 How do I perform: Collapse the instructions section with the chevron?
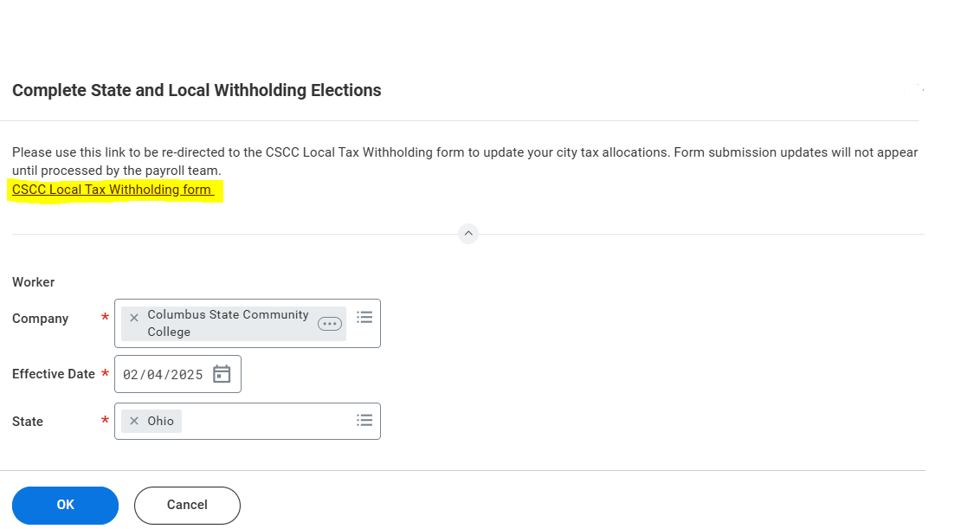pyautogui.click(x=468, y=234)
